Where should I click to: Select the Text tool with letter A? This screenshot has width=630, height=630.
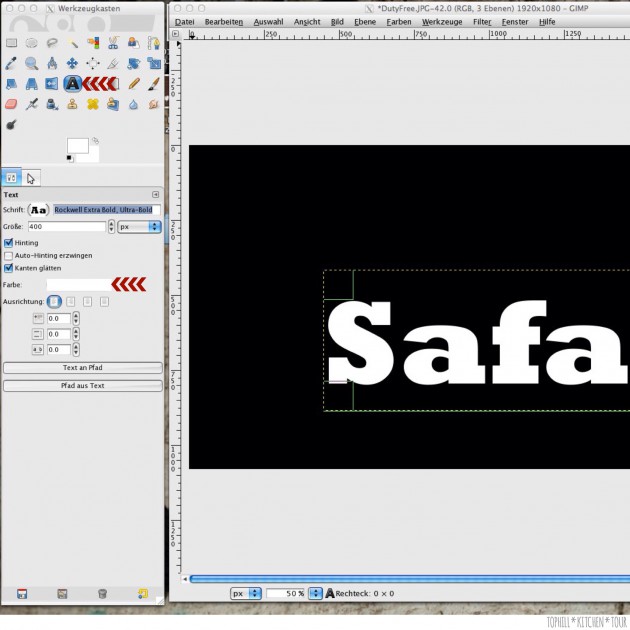(72, 84)
